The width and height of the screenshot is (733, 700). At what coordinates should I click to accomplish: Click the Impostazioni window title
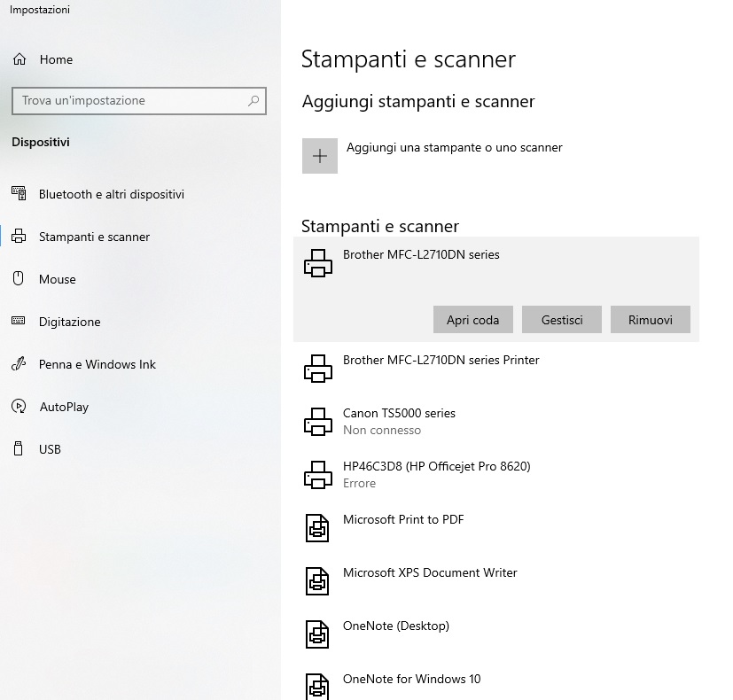coord(40,10)
